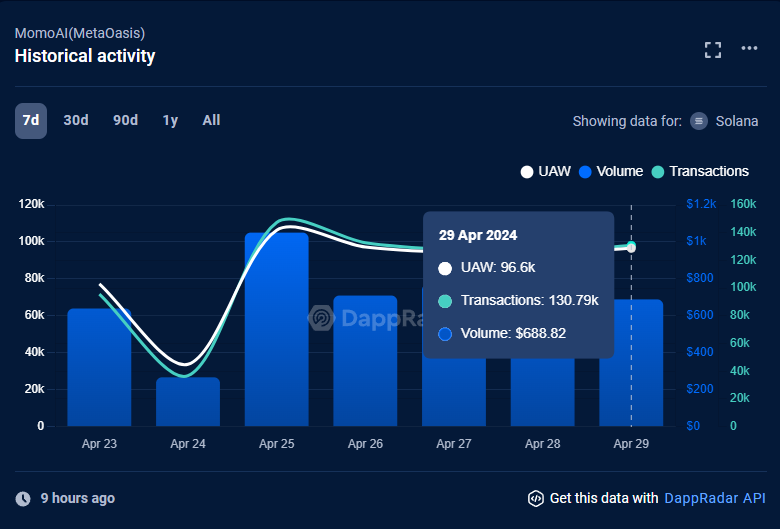Image resolution: width=780 pixels, height=529 pixels.
Task: Click the Solana chain icon
Action: pos(699,121)
